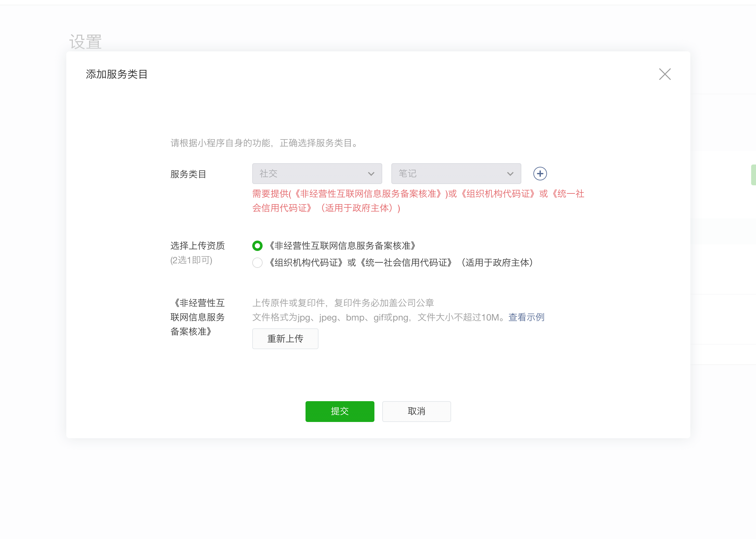The width and height of the screenshot is (756, 539).
Task: Click the chevron arrow in 笔记 box
Action: 510,174
